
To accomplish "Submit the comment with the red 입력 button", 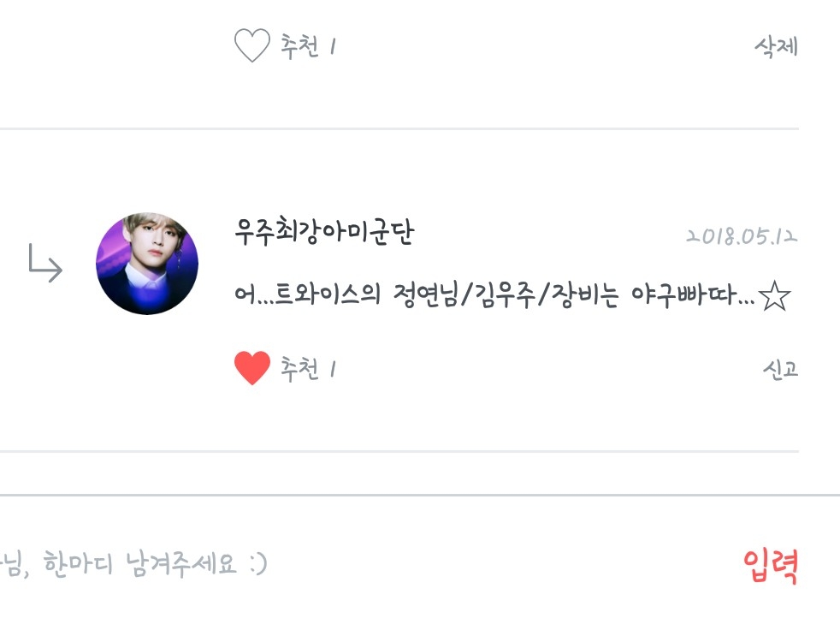I will pyautogui.click(x=771, y=566).
